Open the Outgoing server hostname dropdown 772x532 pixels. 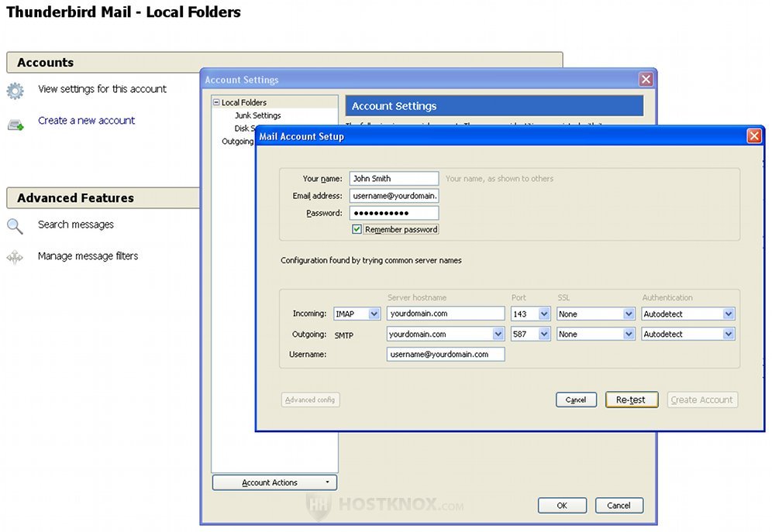coord(498,335)
